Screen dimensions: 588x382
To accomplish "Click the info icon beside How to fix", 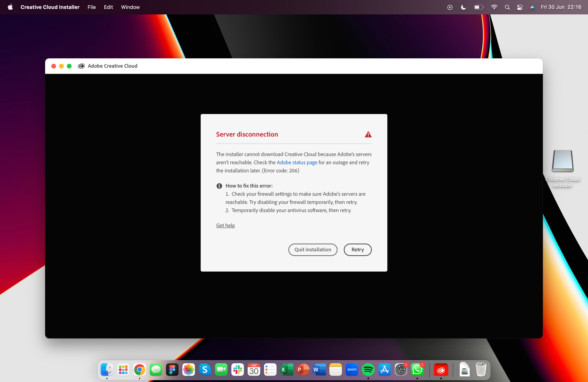I will [x=219, y=186].
